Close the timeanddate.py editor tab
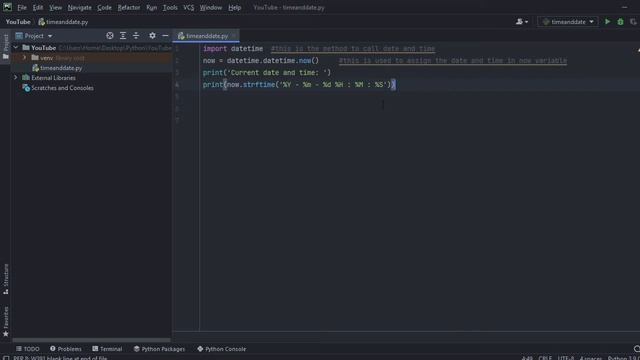640x360 pixels. pyautogui.click(x=234, y=36)
